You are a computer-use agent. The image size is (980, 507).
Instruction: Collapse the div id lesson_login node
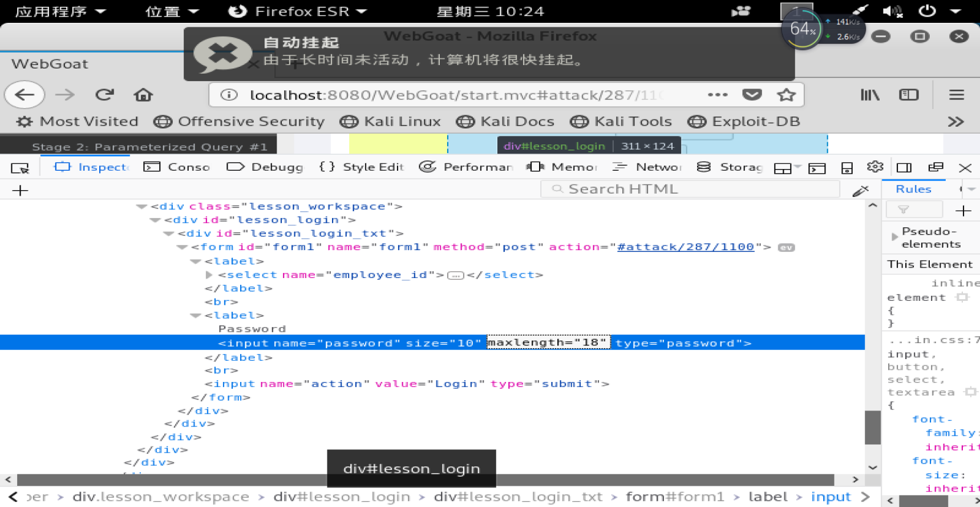point(155,220)
